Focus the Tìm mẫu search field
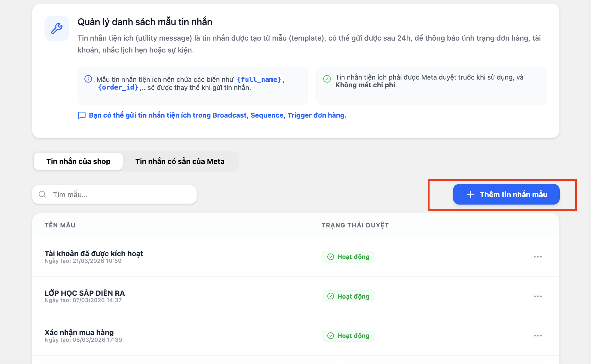Image resolution: width=591 pixels, height=364 pixels. coord(122,194)
